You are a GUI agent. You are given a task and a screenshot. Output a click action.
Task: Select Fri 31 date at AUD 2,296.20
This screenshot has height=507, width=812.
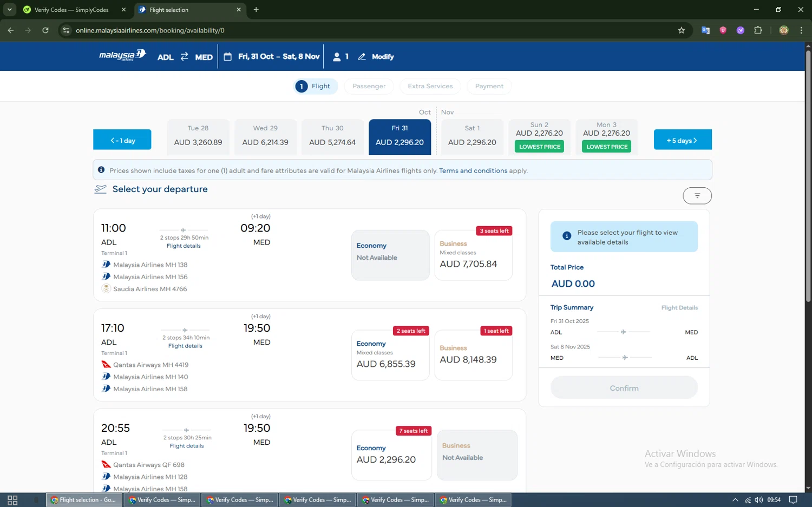[x=400, y=136]
